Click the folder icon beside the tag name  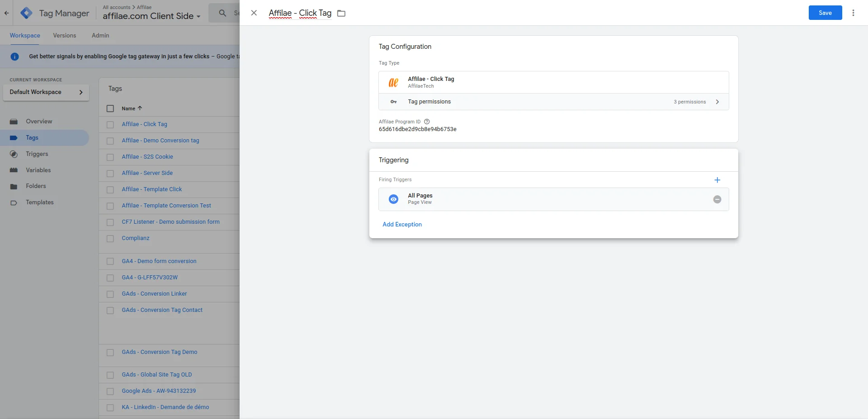(x=341, y=14)
